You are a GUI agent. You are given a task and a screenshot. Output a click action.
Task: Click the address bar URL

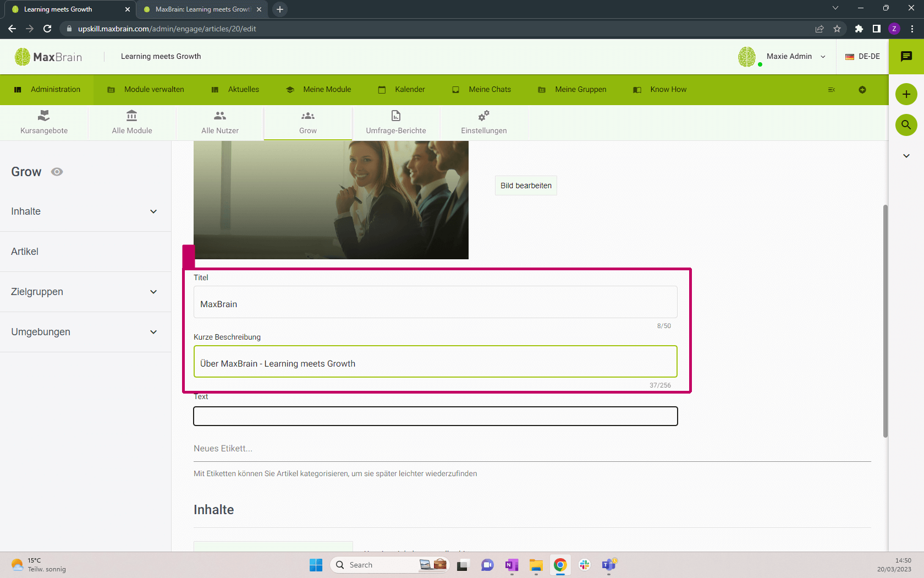click(167, 29)
